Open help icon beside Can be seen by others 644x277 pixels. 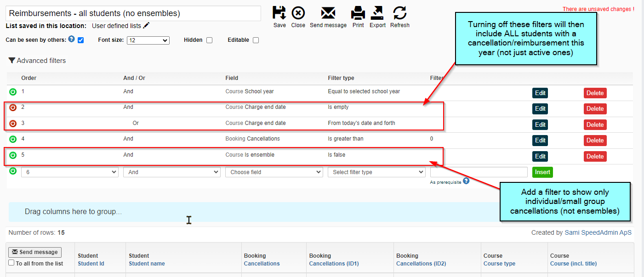click(71, 39)
